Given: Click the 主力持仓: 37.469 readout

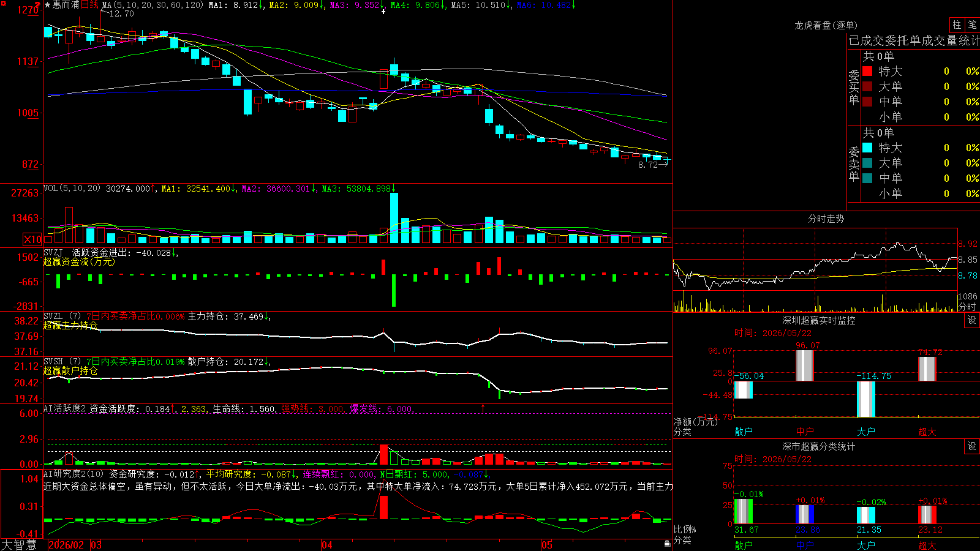Looking at the screenshot, I should (x=225, y=317).
